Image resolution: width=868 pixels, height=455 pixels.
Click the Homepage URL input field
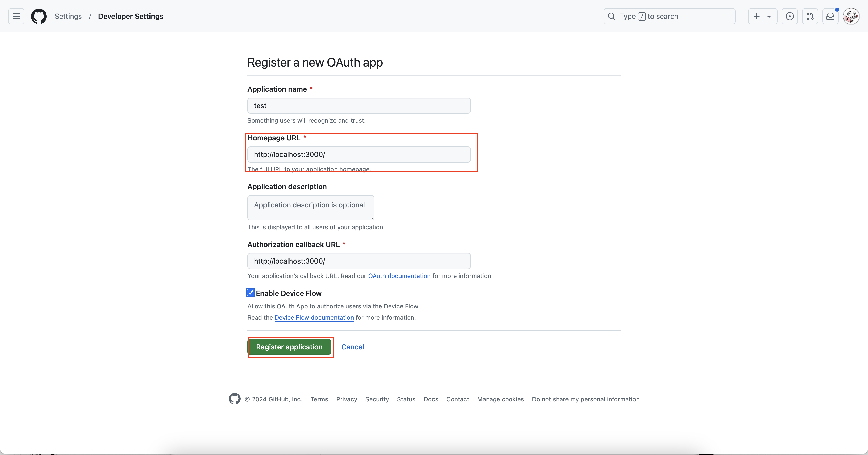tap(359, 154)
